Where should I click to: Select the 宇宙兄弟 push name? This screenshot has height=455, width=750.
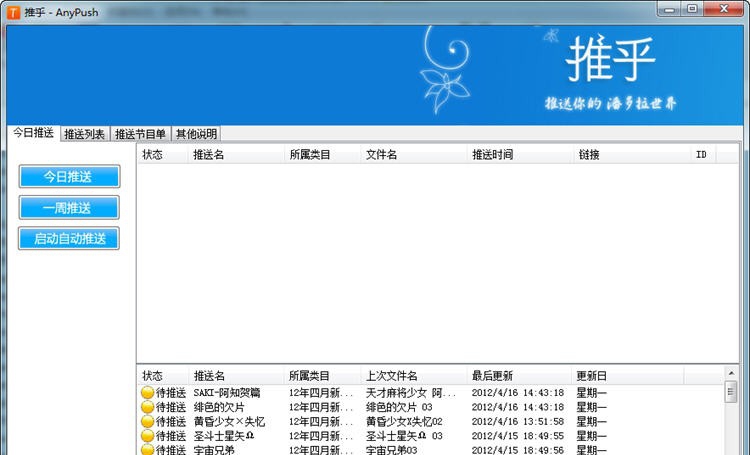pyautogui.click(x=214, y=450)
